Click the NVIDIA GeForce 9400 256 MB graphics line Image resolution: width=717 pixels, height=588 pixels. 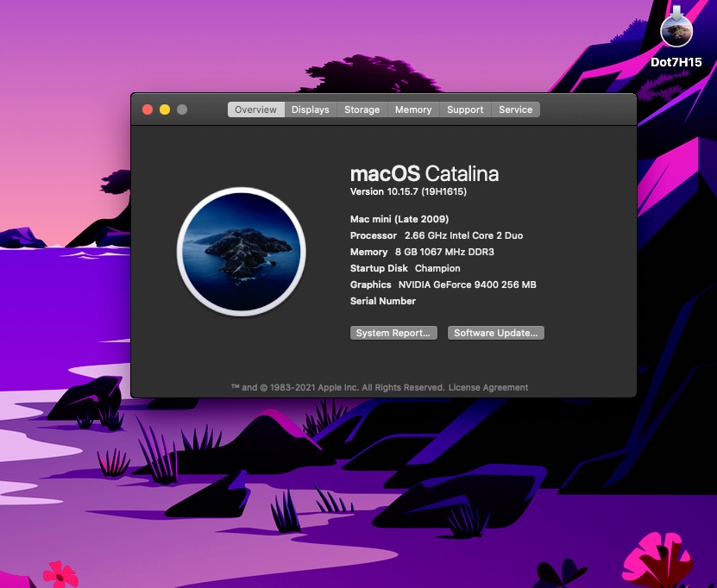tap(443, 285)
